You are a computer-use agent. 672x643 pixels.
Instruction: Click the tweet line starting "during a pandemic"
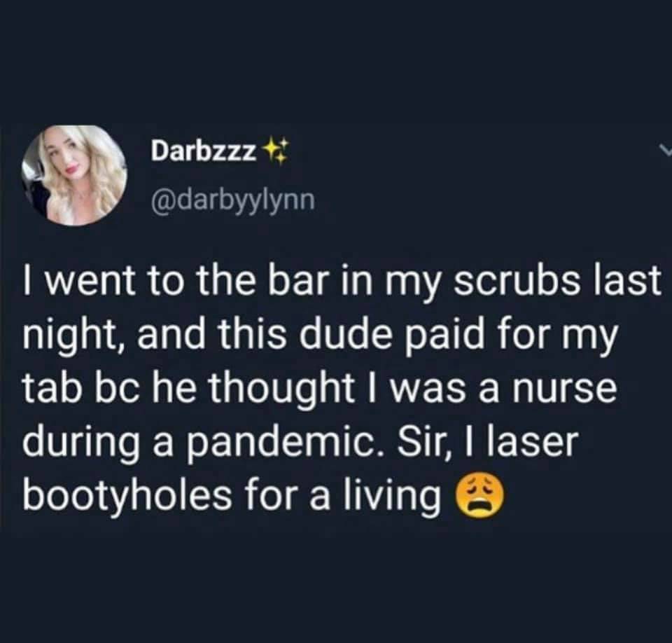point(300,442)
